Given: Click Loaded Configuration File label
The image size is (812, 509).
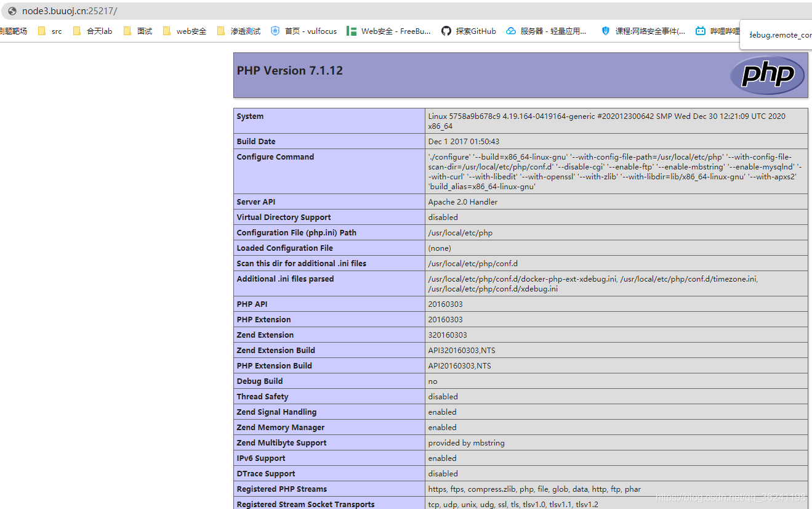Looking at the screenshot, I should click(285, 248).
